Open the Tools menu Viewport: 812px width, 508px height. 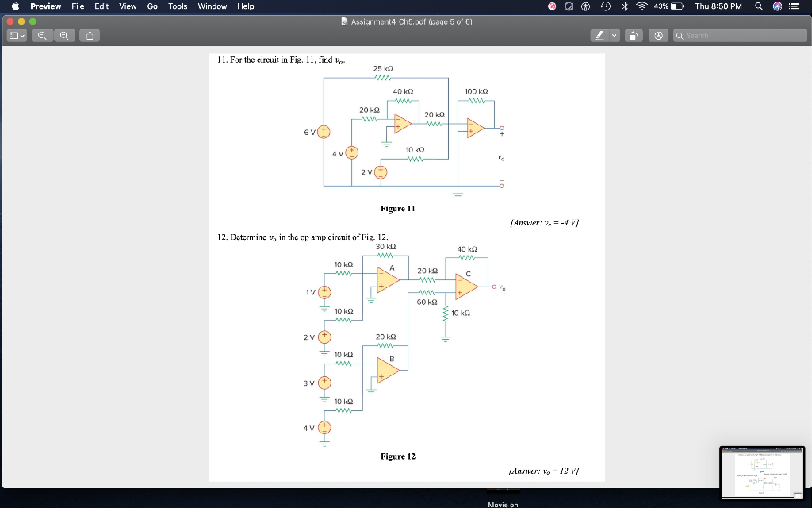[177, 6]
